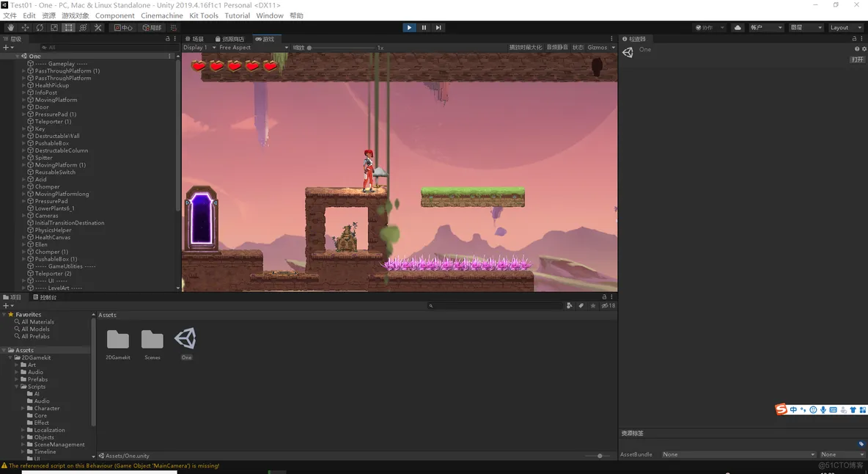Select Teleporter (2) object

53,274
